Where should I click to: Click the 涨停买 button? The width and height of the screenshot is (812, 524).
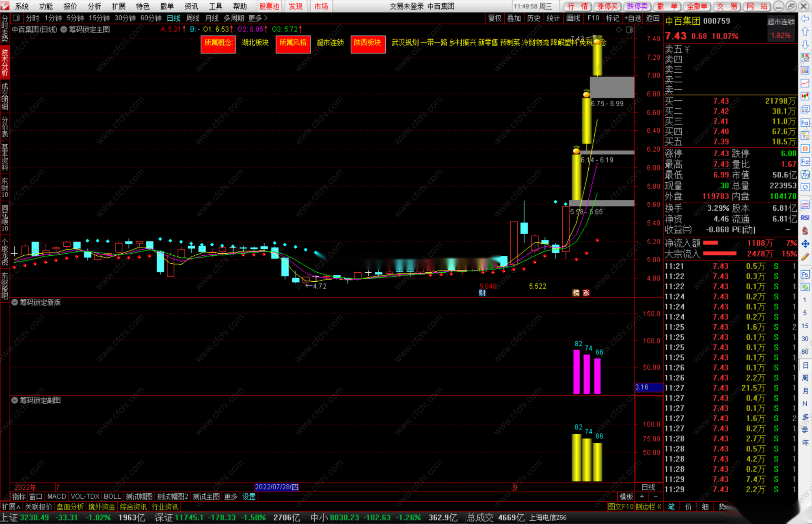607,6
